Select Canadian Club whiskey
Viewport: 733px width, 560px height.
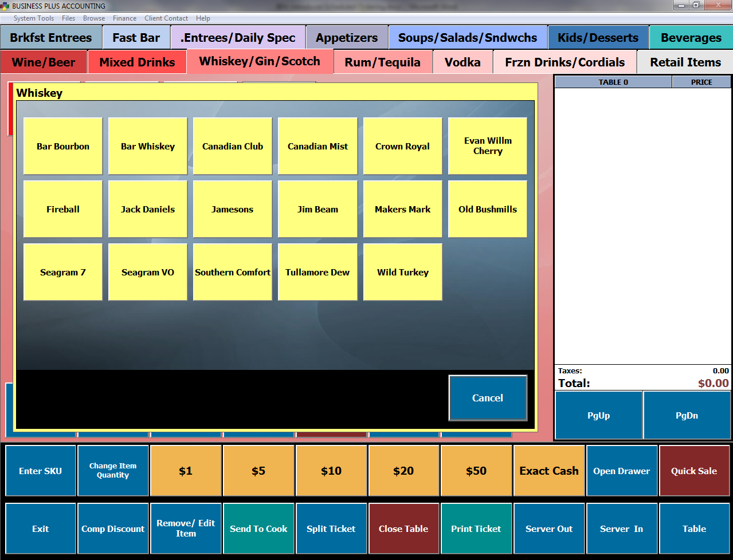pos(233,146)
